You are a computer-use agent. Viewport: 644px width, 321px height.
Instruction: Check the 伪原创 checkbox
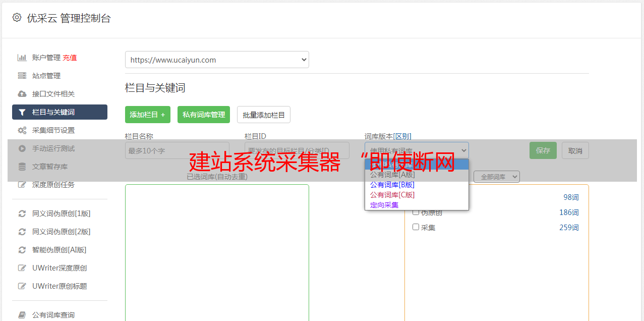coord(416,212)
